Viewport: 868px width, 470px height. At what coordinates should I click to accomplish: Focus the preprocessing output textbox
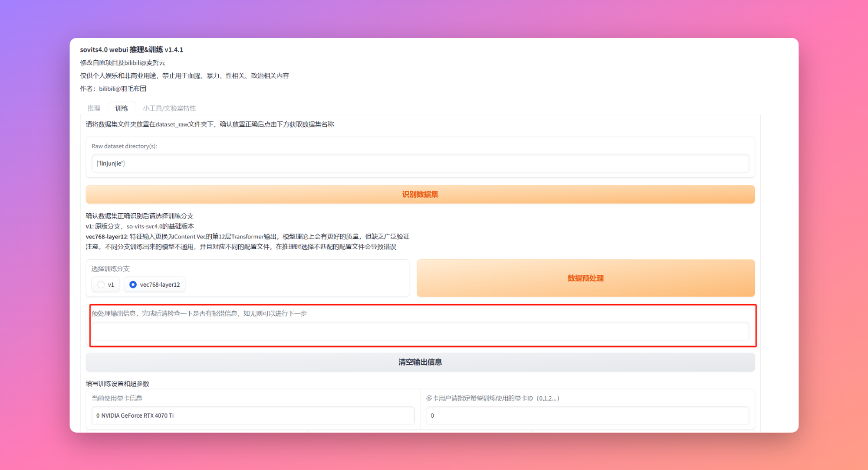[420, 332]
